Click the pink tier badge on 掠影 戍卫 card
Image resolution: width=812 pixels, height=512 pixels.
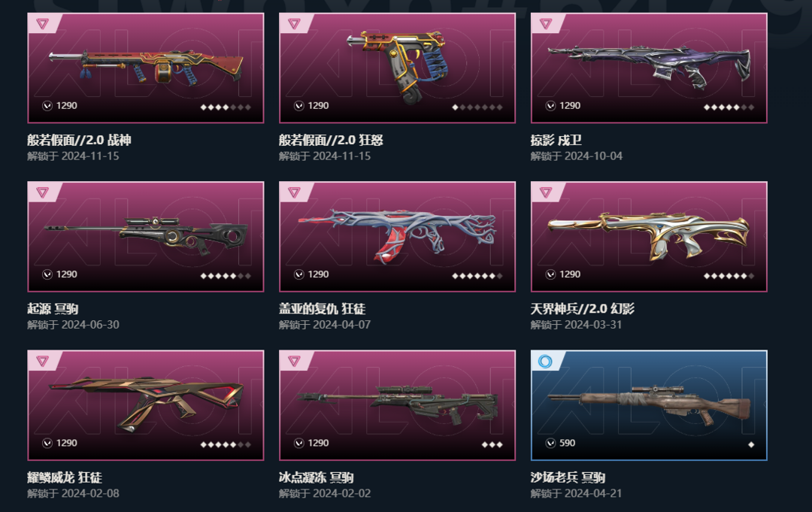pos(546,23)
